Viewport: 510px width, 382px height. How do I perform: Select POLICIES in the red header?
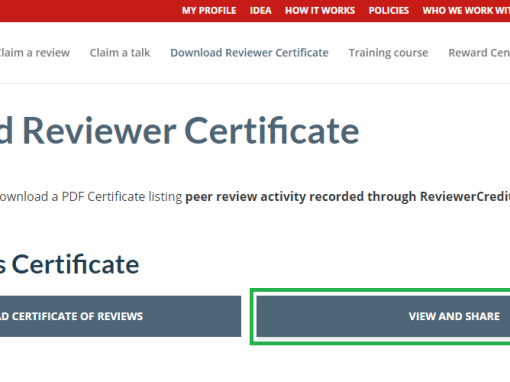point(389,11)
